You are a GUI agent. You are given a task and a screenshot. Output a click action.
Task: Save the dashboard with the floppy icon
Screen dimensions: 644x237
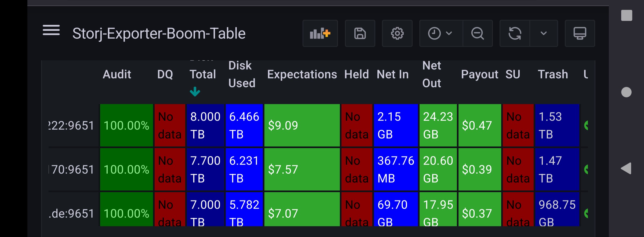[x=360, y=34]
